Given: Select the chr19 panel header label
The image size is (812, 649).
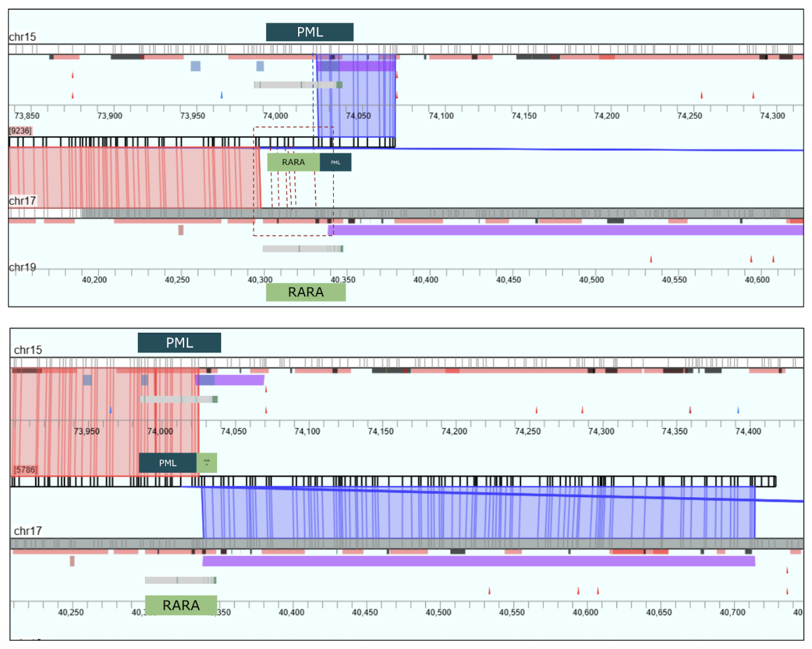Looking at the screenshot, I should 22,267.
